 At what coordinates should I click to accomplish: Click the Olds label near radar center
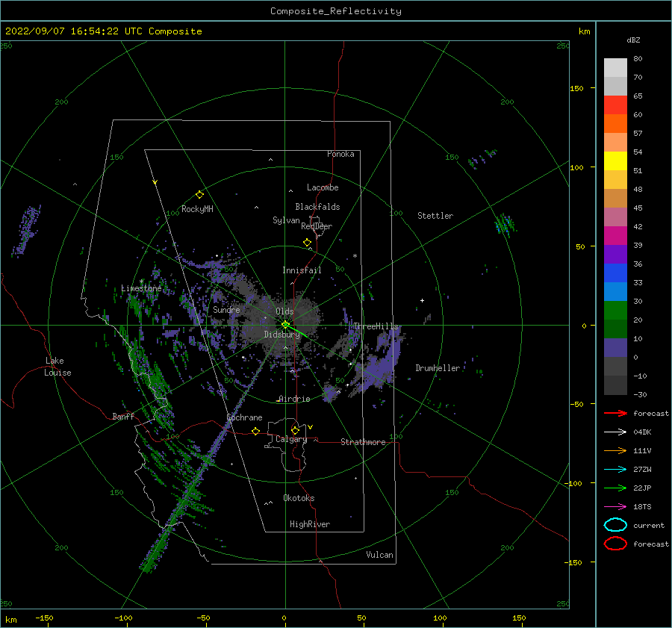(284, 311)
